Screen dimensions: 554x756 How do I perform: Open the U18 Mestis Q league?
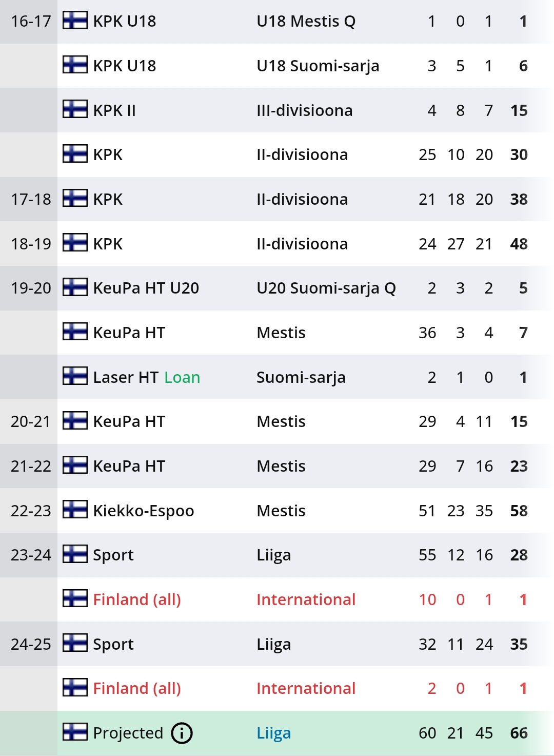coord(306,22)
